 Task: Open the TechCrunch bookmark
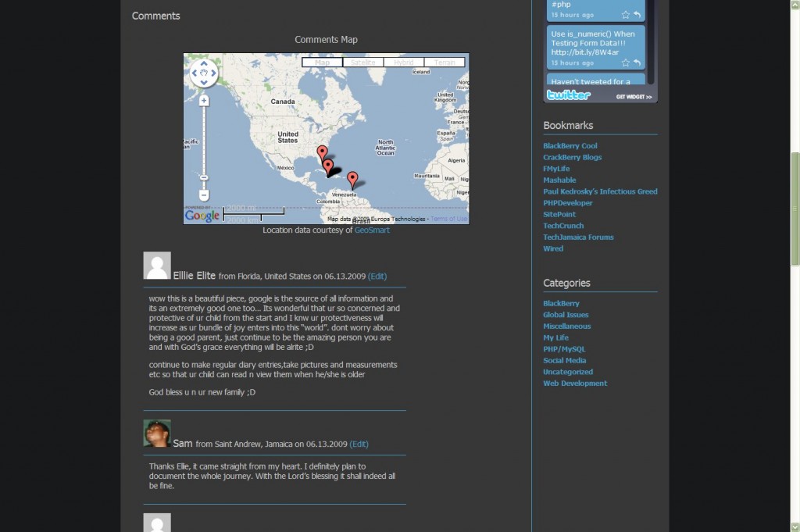tap(563, 226)
